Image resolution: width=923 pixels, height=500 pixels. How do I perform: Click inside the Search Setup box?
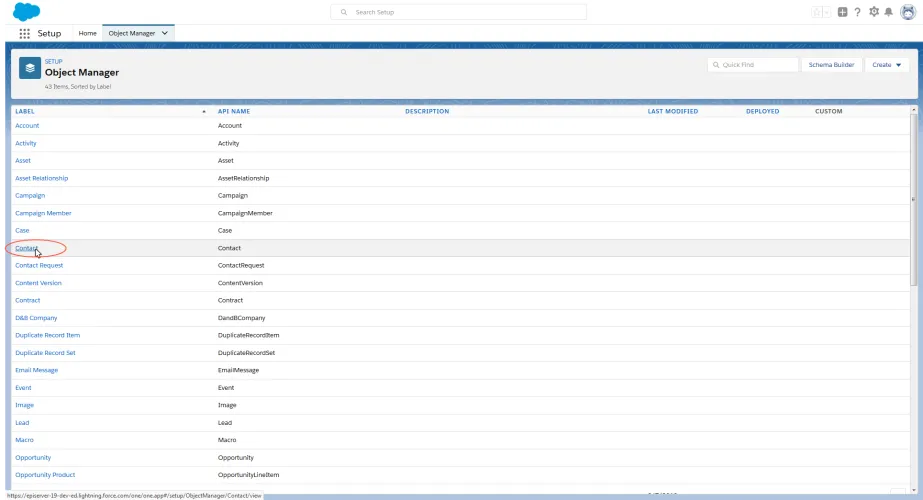tap(459, 12)
